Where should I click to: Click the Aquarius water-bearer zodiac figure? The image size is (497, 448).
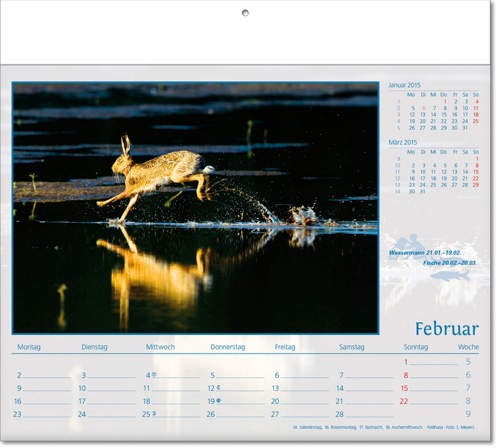(408, 248)
